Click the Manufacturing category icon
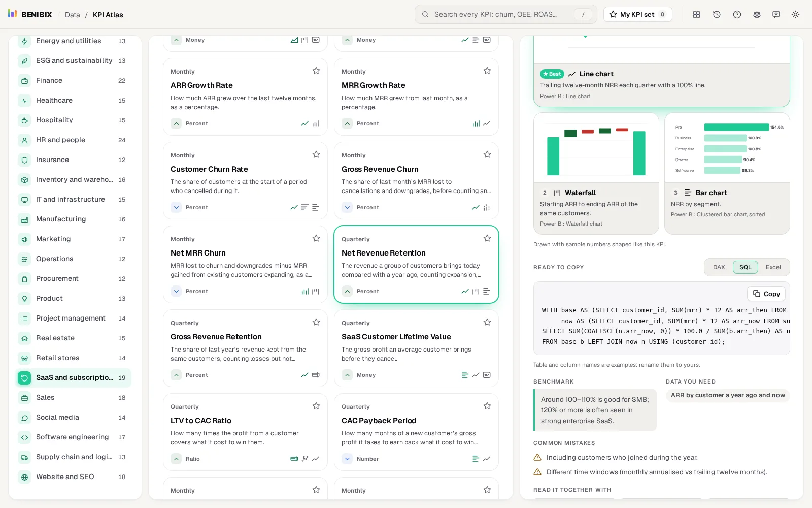 (24, 219)
